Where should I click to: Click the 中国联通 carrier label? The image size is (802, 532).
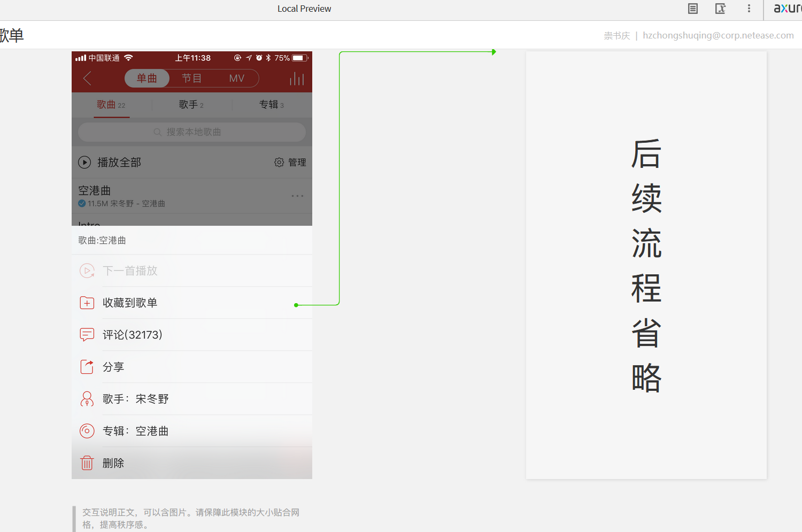coord(104,58)
